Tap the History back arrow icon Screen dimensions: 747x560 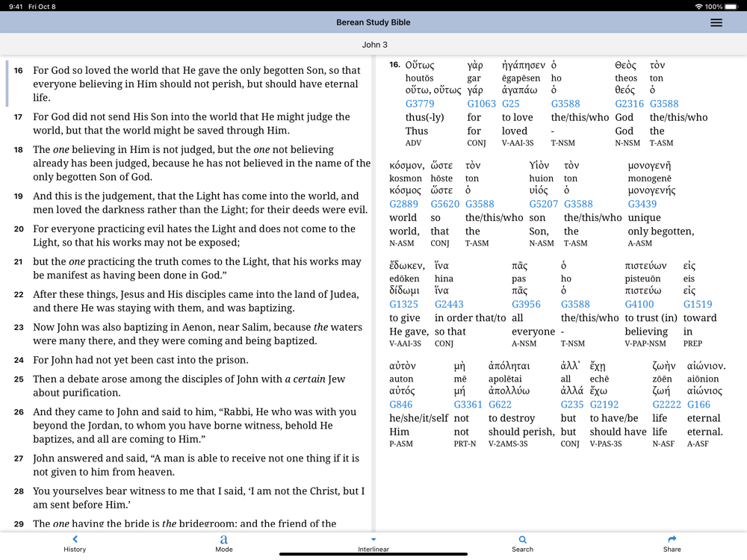pos(75,539)
